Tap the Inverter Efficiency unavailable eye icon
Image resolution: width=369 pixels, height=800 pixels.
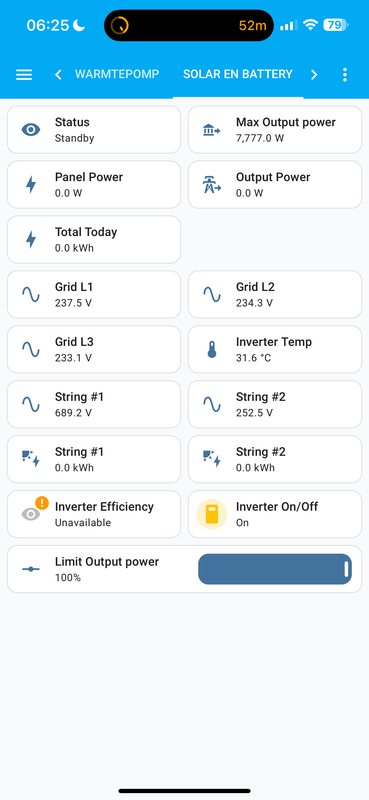(31, 514)
